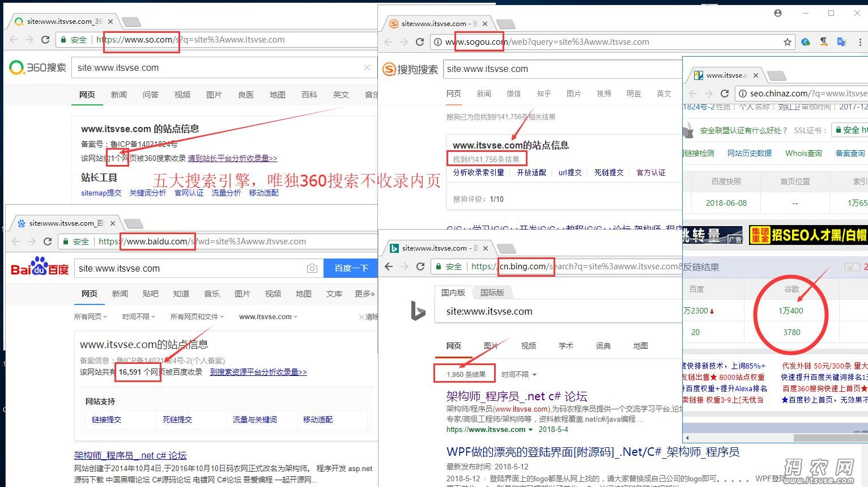Click the 360搜索 logo

pyautogui.click(x=38, y=67)
